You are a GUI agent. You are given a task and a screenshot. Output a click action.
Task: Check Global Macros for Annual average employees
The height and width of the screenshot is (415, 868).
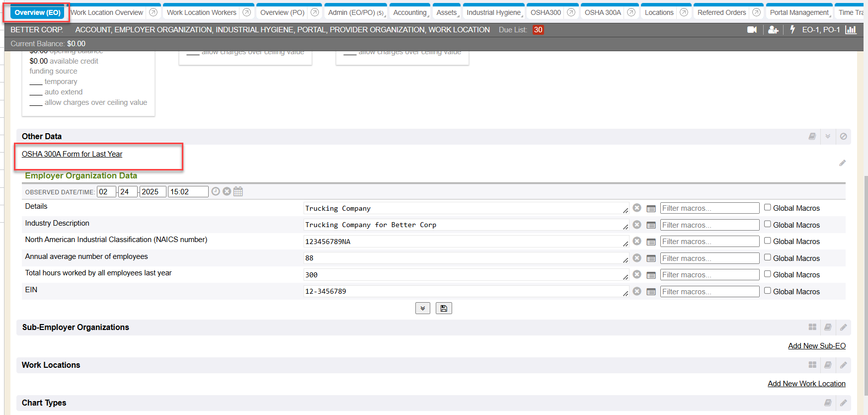pyautogui.click(x=768, y=257)
